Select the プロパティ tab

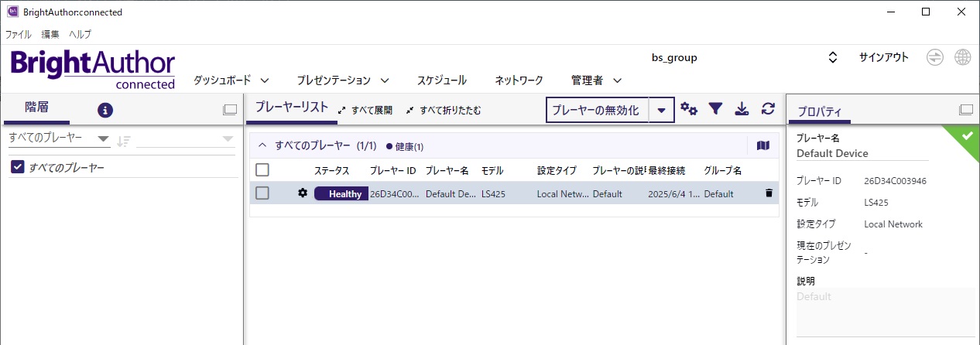coord(820,111)
